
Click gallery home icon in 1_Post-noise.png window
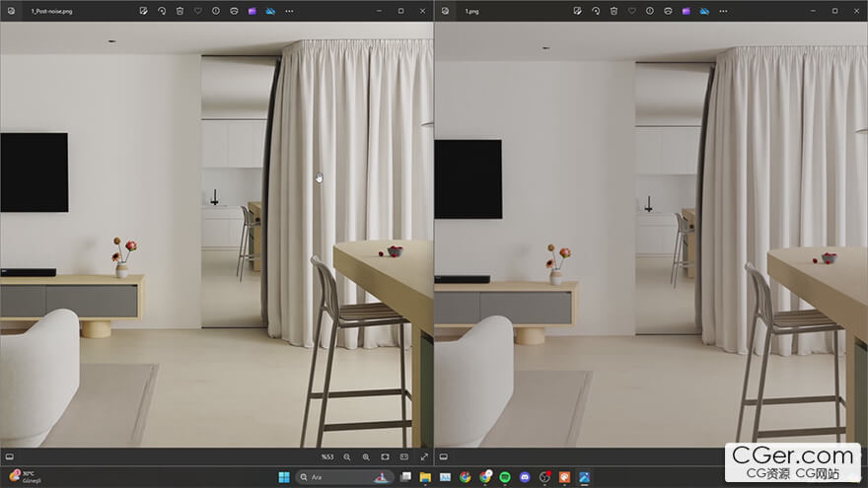pos(11,11)
